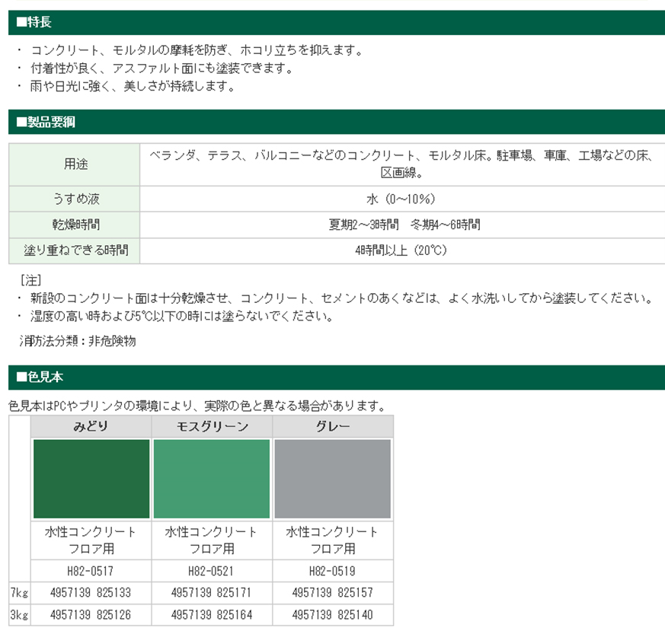Click product code H82-0519
Viewport: 665px width, 644px height.
pyautogui.click(x=331, y=570)
